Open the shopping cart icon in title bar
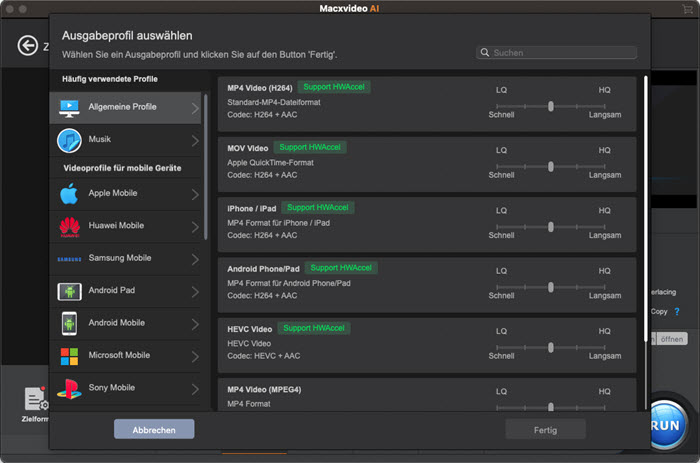 (x=687, y=9)
